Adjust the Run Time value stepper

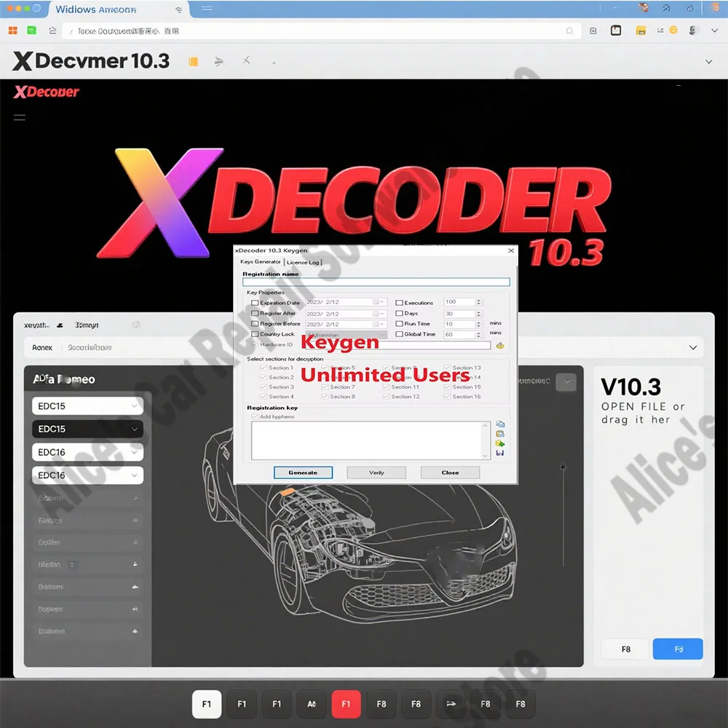(x=479, y=324)
